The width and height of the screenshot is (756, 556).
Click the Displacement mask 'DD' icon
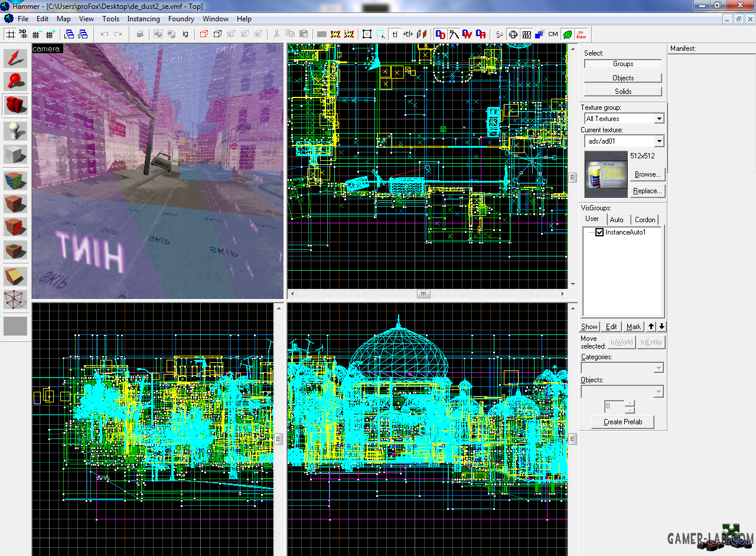pyautogui.click(x=441, y=34)
